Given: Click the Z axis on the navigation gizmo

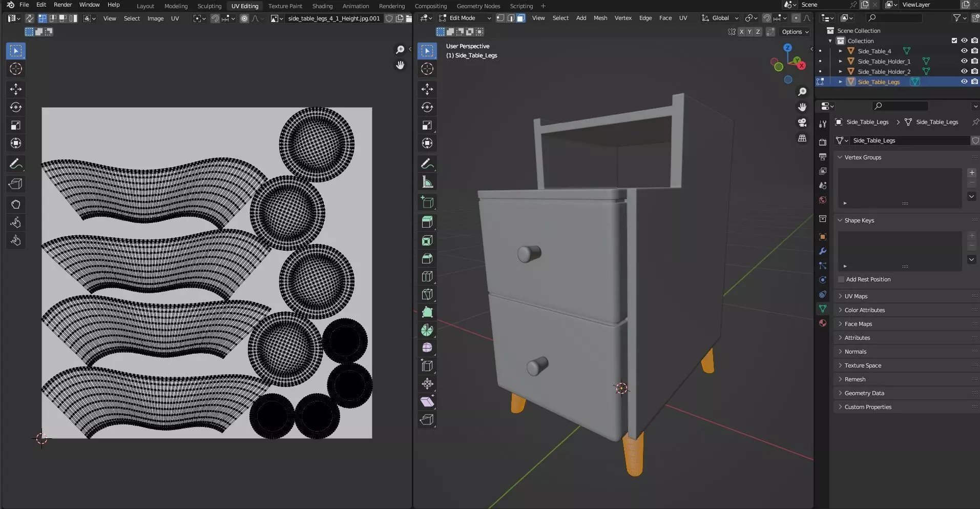Looking at the screenshot, I should (787, 48).
